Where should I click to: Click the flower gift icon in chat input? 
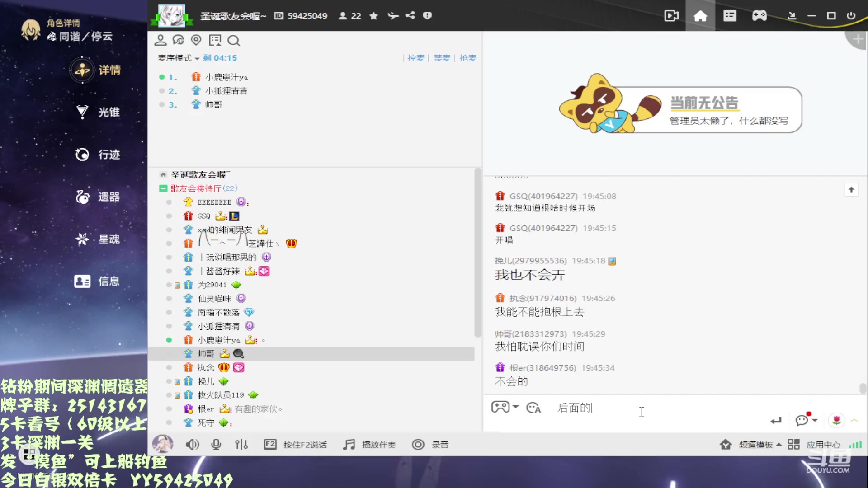coord(836,420)
